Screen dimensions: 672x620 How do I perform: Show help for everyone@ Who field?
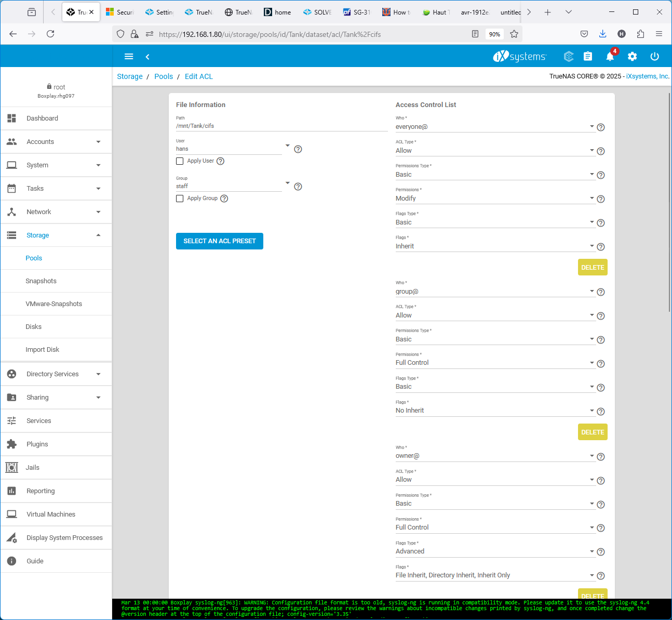601,127
